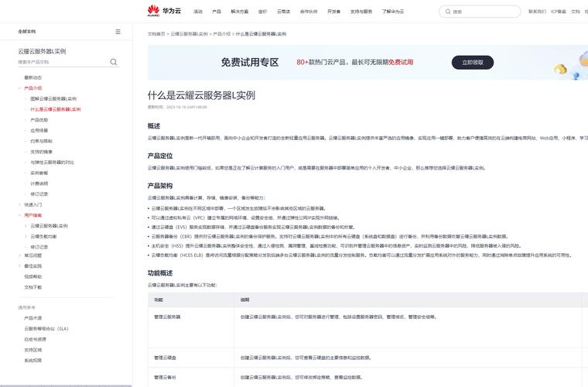Open 应用场景 in the sidebar
588x387 pixels.
[x=39, y=131]
